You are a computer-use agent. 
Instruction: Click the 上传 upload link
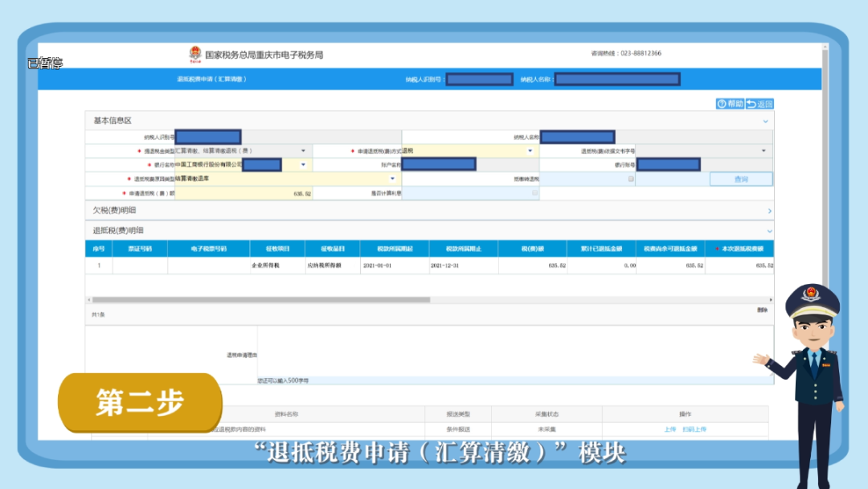[669, 429]
